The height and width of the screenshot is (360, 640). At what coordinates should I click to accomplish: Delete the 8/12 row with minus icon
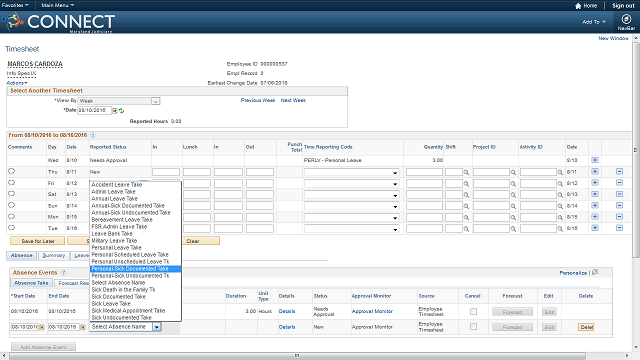(x=619, y=183)
